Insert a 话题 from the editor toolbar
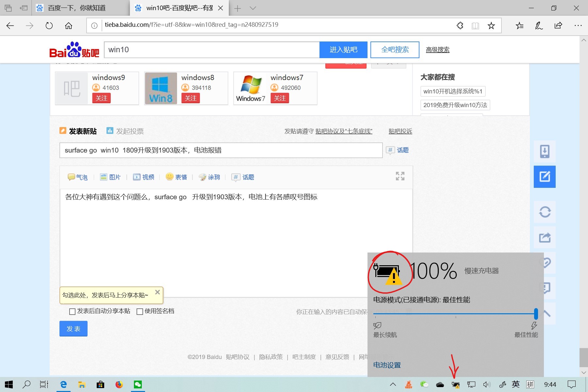The image size is (588, 392). click(243, 177)
